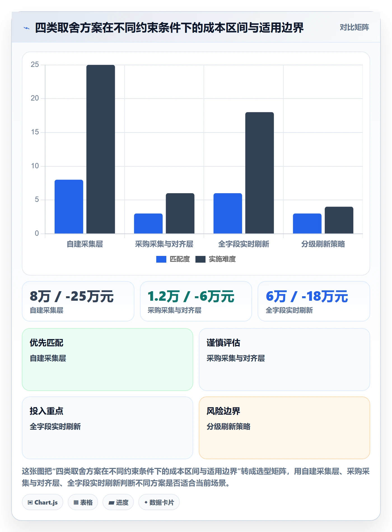Click the dark bar for 自建采集层
The image size is (392, 532).
(x=101, y=149)
